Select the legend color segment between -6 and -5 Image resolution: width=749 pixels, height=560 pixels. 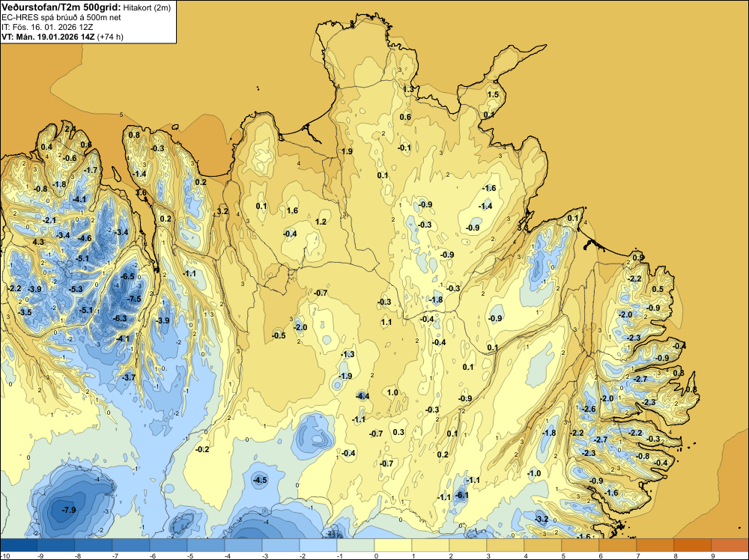click(x=168, y=545)
